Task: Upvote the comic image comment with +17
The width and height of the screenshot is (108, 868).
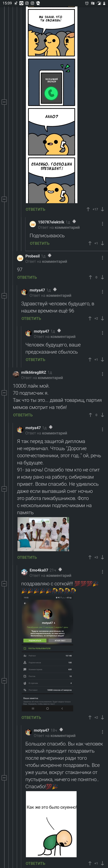Action: click(88, 209)
